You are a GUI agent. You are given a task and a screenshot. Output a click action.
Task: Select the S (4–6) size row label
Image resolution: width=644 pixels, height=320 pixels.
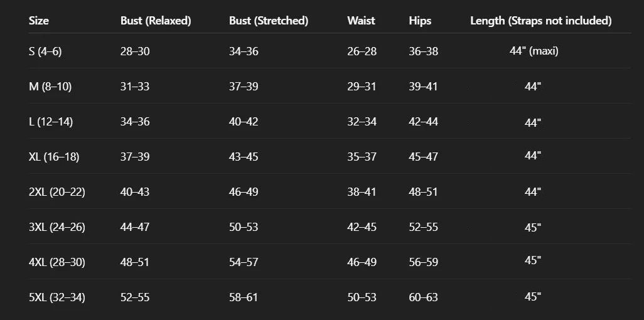tap(45, 51)
